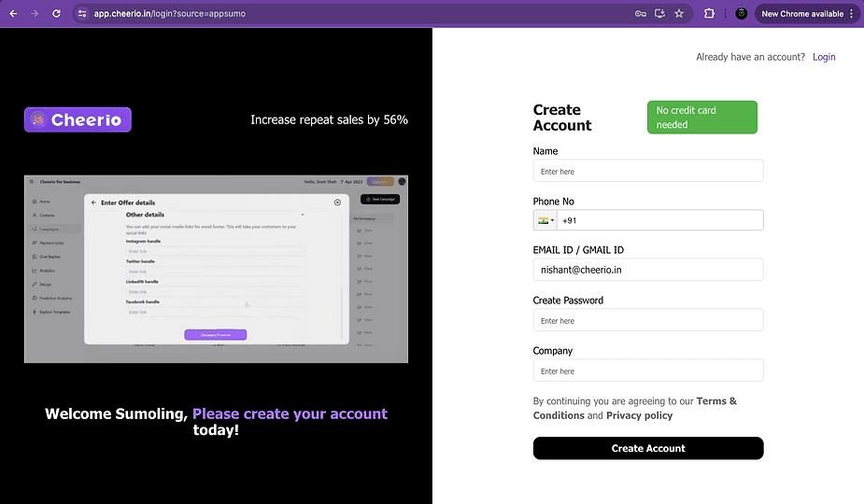This screenshot has width=864, height=504.
Task: Click the browser forward arrow
Action: (x=35, y=14)
